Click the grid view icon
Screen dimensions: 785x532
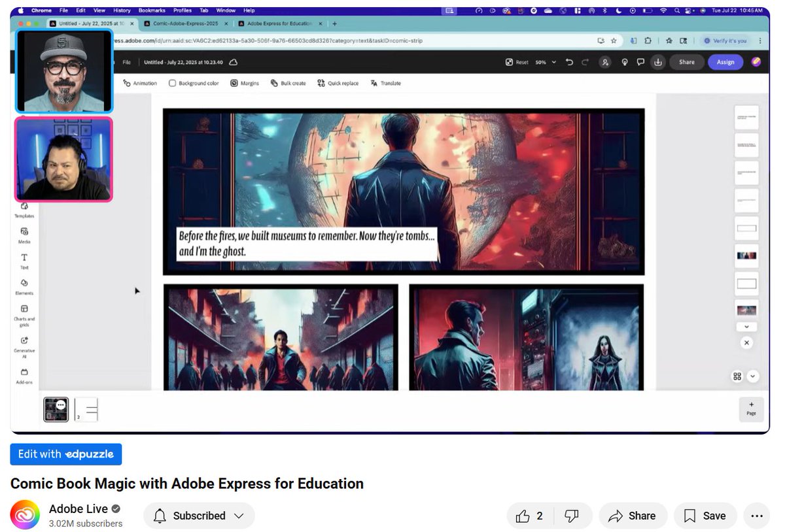(x=737, y=376)
